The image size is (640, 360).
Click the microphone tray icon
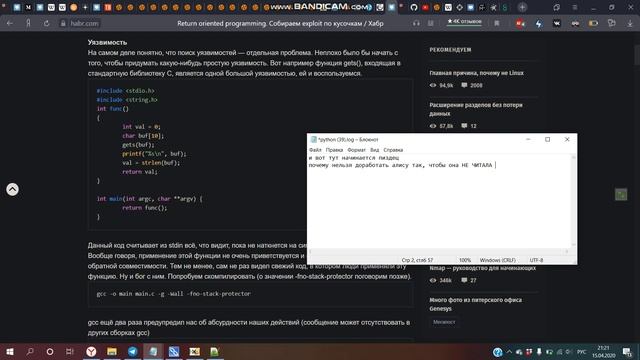[539, 351]
